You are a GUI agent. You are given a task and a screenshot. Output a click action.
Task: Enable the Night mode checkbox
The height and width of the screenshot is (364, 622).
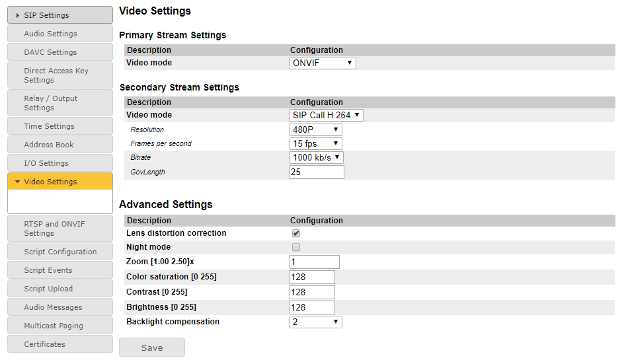point(296,247)
